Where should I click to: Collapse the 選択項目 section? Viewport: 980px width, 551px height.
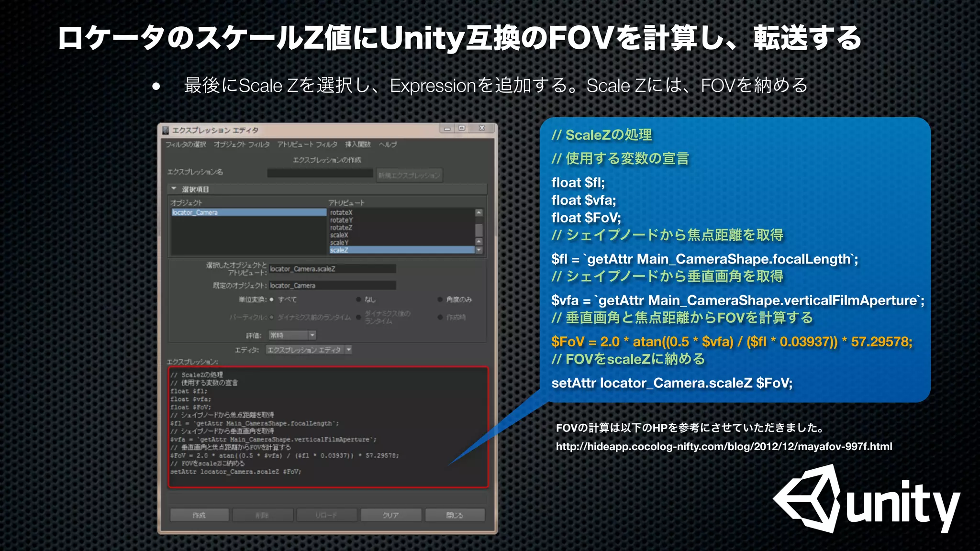click(174, 189)
